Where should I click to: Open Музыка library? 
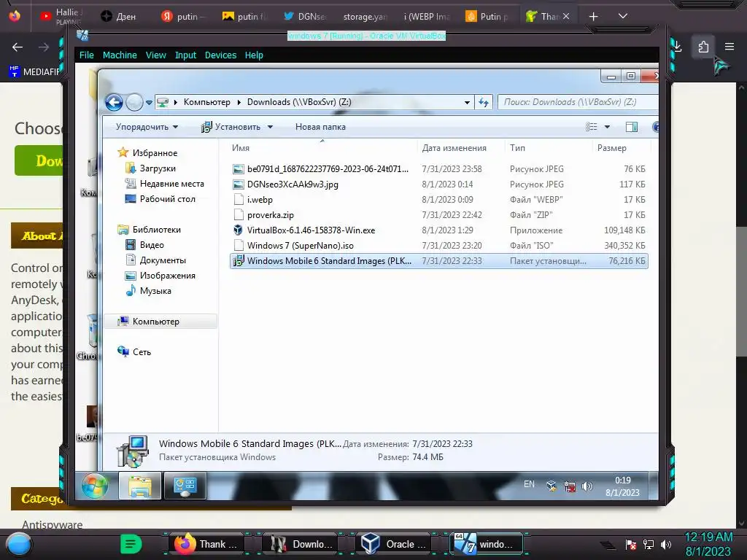click(155, 290)
